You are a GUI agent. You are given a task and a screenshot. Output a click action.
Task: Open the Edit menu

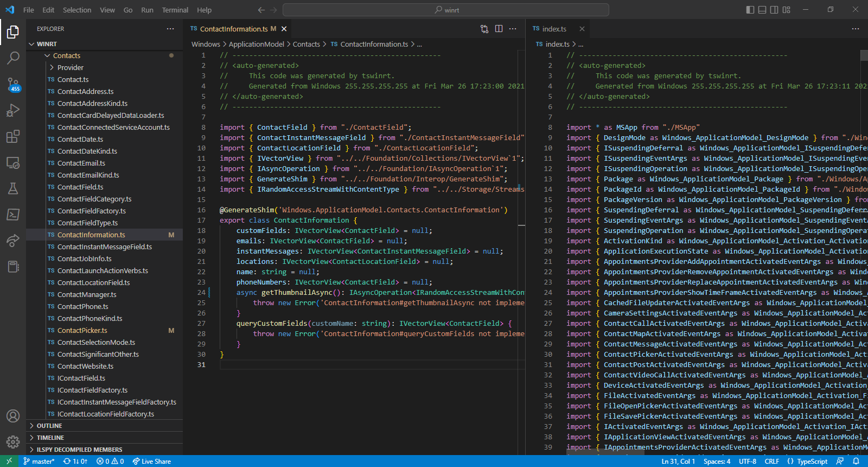[x=48, y=10]
